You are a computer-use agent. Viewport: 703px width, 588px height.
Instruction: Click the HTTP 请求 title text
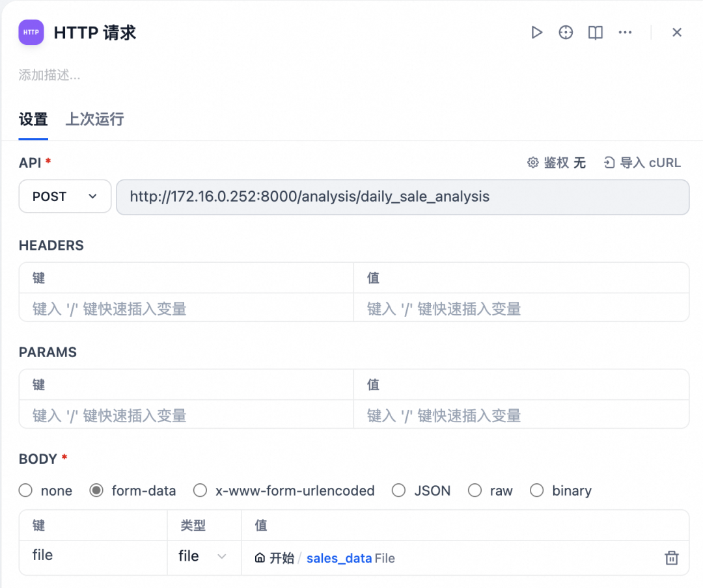click(94, 33)
